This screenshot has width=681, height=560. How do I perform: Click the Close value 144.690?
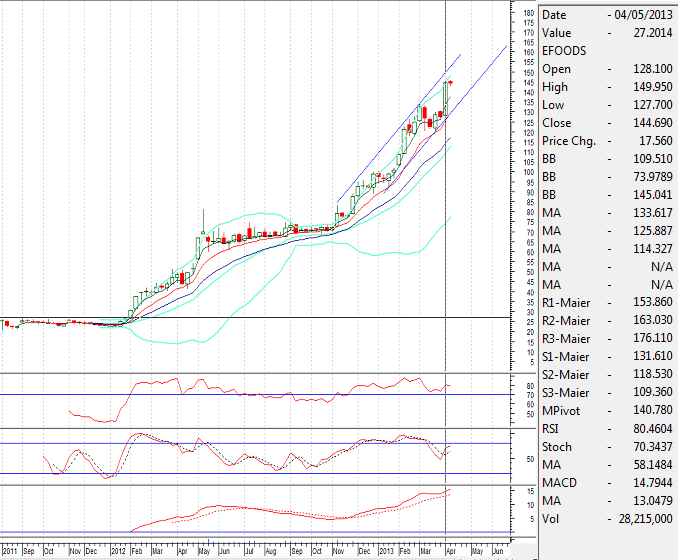[645, 123]
